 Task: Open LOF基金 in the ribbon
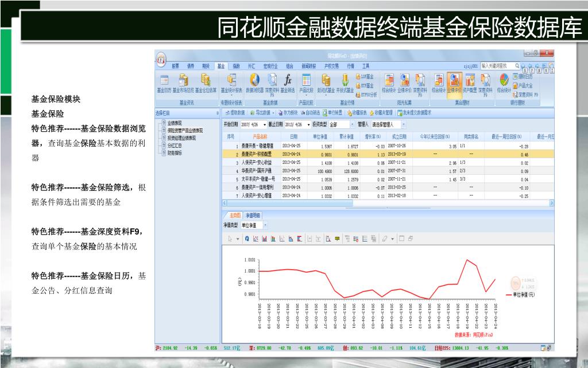[365, 76]
